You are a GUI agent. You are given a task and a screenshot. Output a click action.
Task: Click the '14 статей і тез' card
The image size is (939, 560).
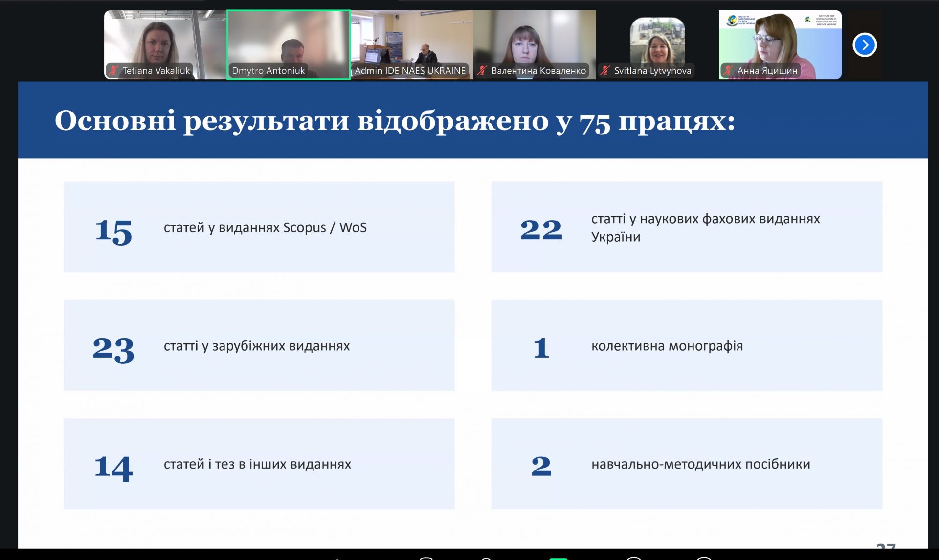tap(259, 464)
